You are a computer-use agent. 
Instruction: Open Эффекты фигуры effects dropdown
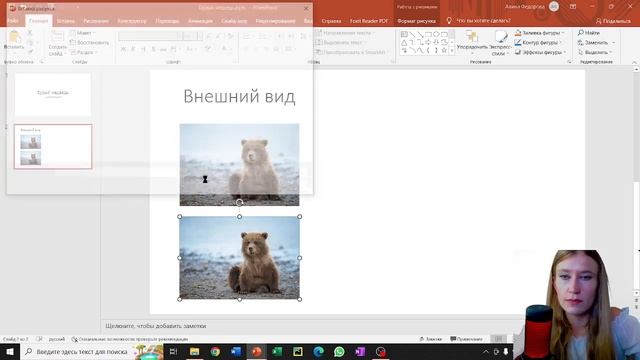(x=540, y=52)
